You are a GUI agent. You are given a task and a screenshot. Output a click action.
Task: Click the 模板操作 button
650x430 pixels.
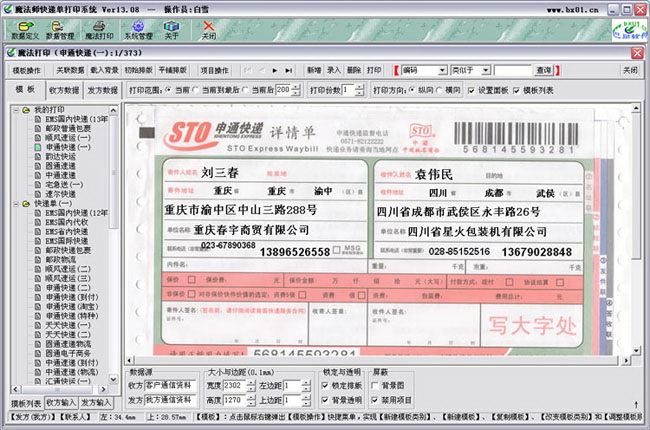(x=27, y=70)
